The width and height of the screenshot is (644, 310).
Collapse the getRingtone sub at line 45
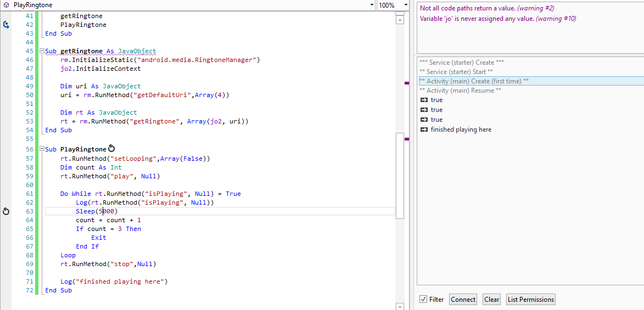(x=41, y=51)
